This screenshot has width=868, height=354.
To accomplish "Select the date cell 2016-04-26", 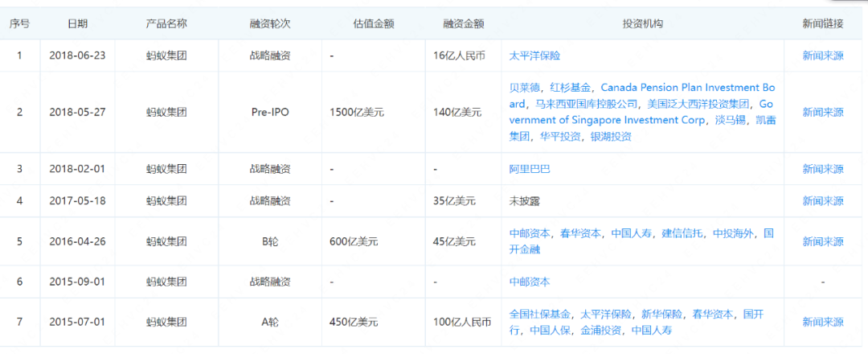I will coord(77,241).
